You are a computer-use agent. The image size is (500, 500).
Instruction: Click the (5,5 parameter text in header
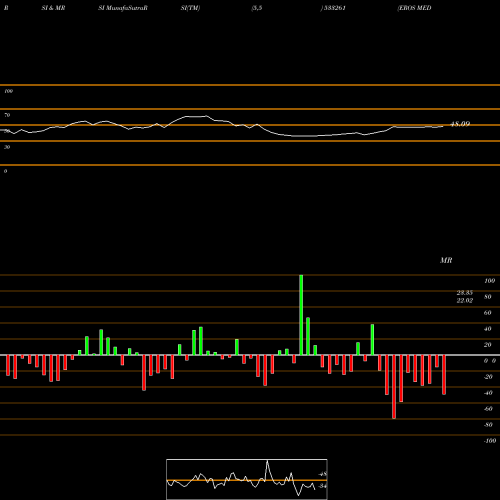click(257, 8)
